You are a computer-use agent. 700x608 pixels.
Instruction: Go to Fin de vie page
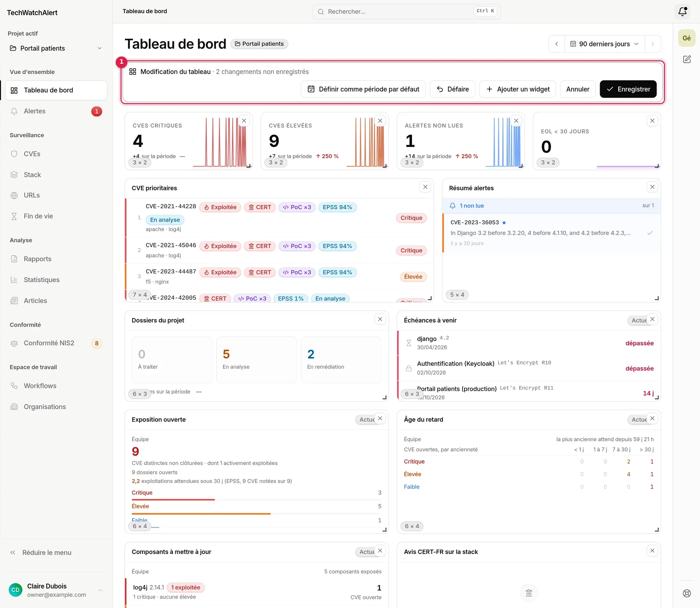(56, 216)
